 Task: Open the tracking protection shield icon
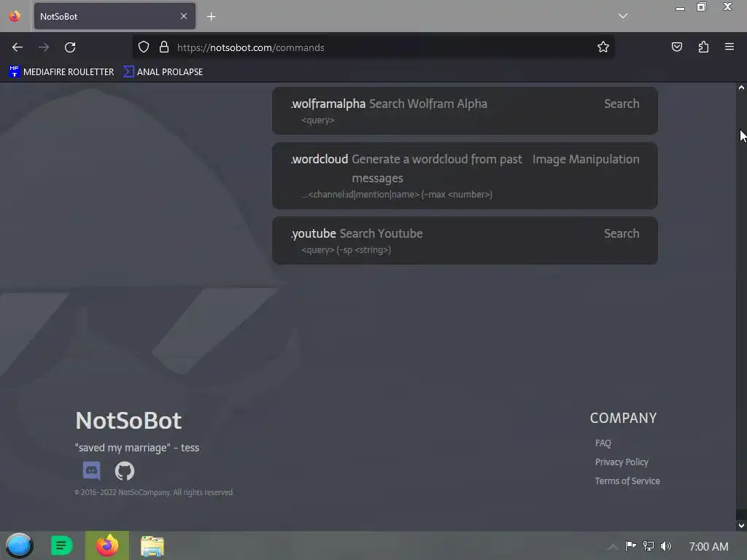pos(144,47)
